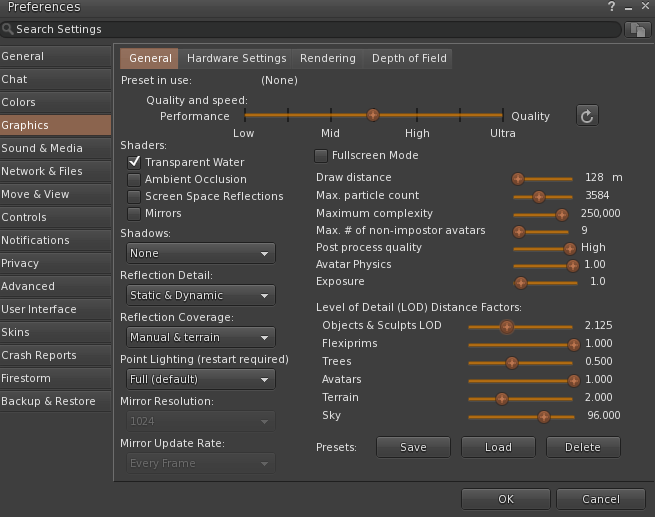Enable Ambient Occlusion shader
Viewport: 655px width, 517px height.
pyautogui.click(x=134, y=179)
